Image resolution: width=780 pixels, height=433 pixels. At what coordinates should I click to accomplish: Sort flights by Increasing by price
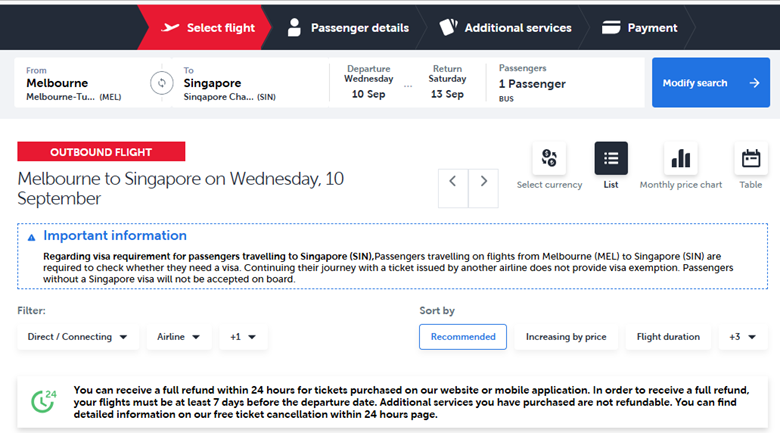click(x=566, y=337)
